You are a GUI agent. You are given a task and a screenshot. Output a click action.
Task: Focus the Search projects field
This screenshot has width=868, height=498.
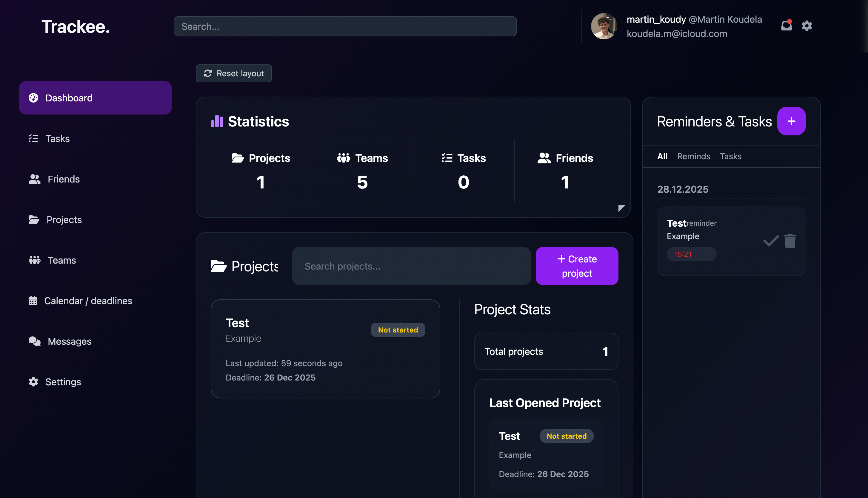(x=411, y=266)
